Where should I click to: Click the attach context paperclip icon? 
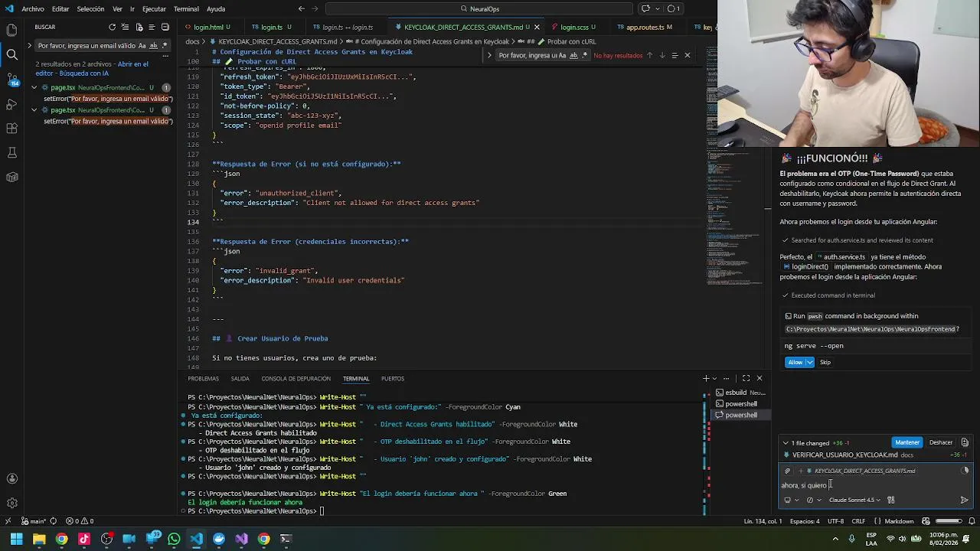click(x=788, y=471)
